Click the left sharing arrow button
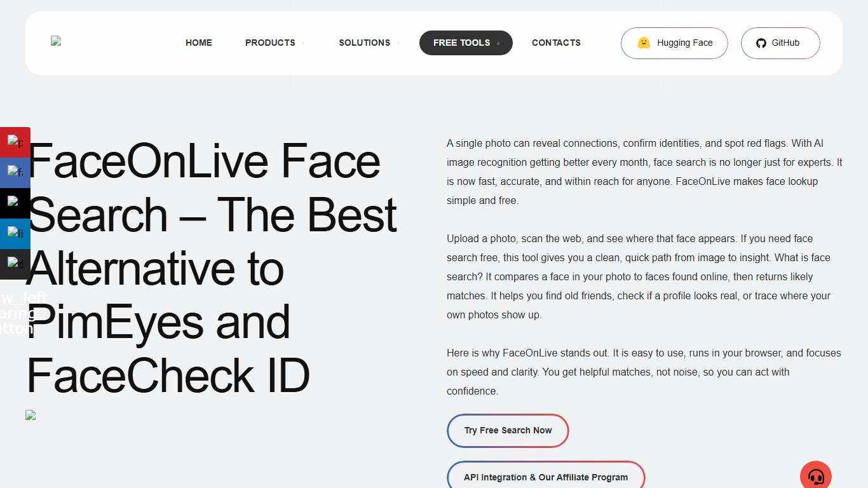The width and height of the screenshot is (868, 488). click(18, 313)
